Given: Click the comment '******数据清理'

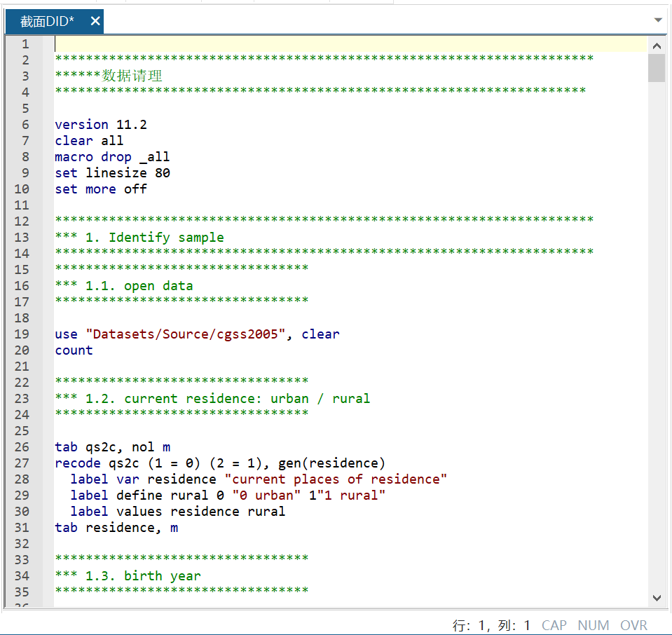Looking at the screenshot, I should 109,76.
